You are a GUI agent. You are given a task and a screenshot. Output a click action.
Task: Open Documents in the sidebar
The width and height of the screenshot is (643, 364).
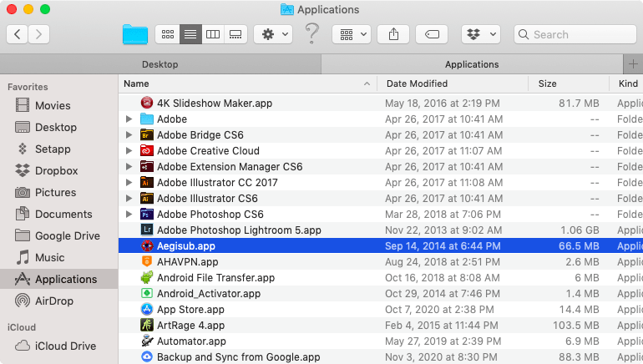click(59, 214)
